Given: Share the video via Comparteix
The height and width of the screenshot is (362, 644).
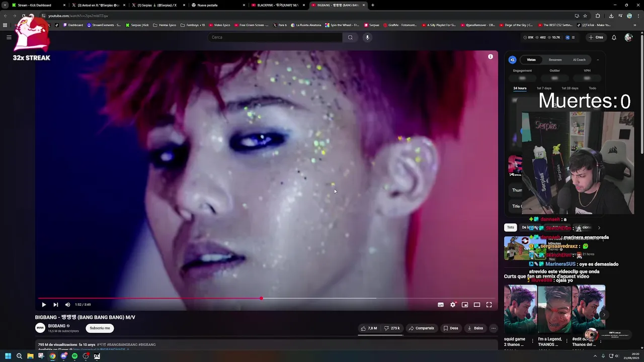Looking at the screenshot, I should [421, 328].
